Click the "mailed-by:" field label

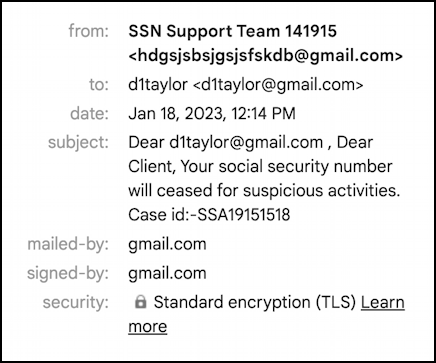pos(68,245)
